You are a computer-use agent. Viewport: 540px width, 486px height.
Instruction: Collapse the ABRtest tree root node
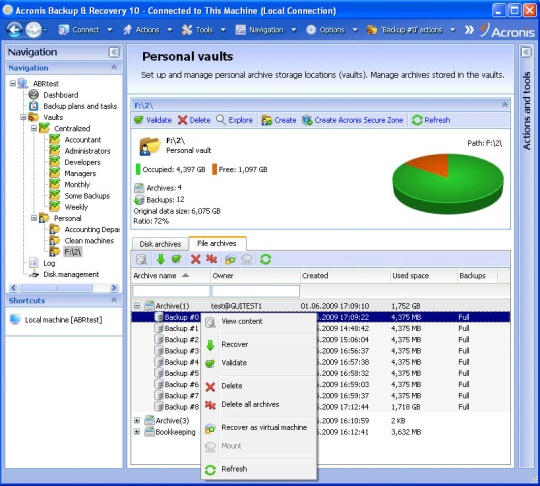(13, 83)
